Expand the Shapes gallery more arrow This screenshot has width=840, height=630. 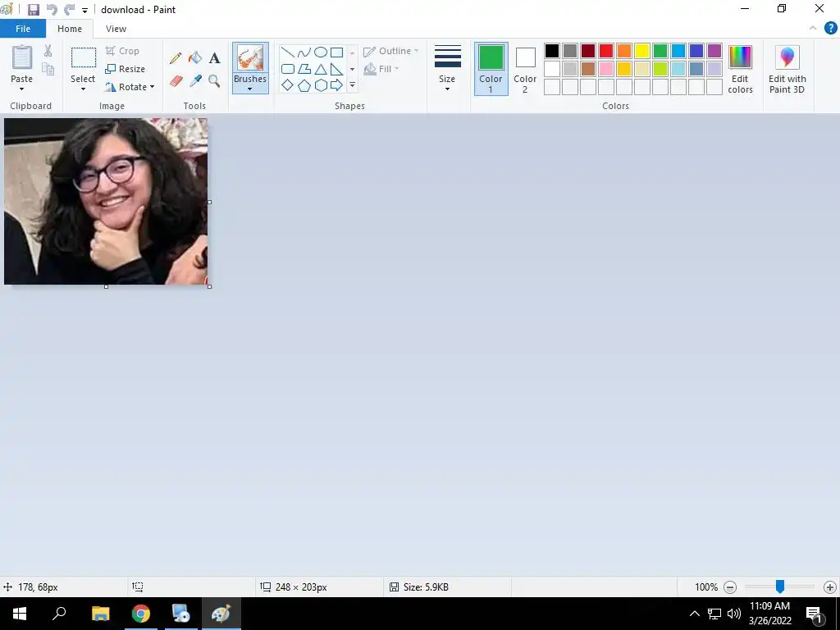point(352,85)
